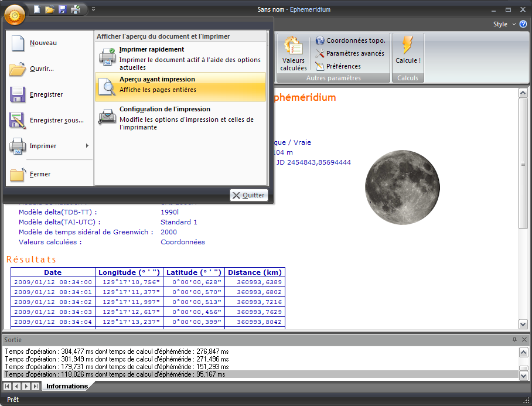532x406 pixels.
Task: Switch to the Informations tab
Action: (x=67, y=386)
